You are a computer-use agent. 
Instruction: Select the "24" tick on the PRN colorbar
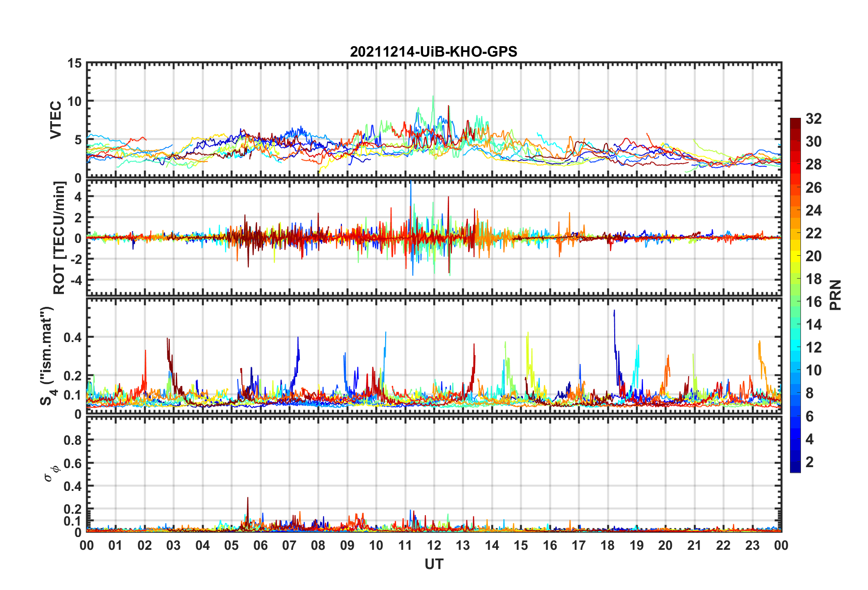click(813, 211)
